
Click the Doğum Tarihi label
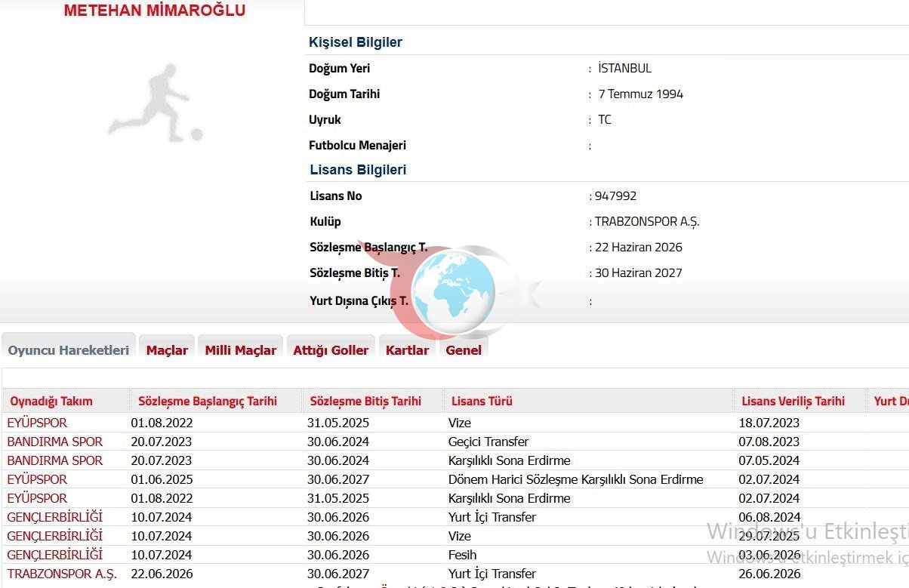(x=344, y=94)
